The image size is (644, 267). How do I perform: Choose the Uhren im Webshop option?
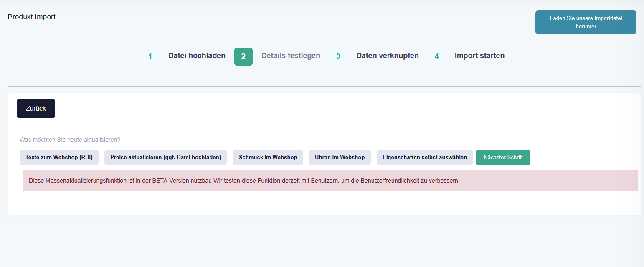tap(340, 158)
